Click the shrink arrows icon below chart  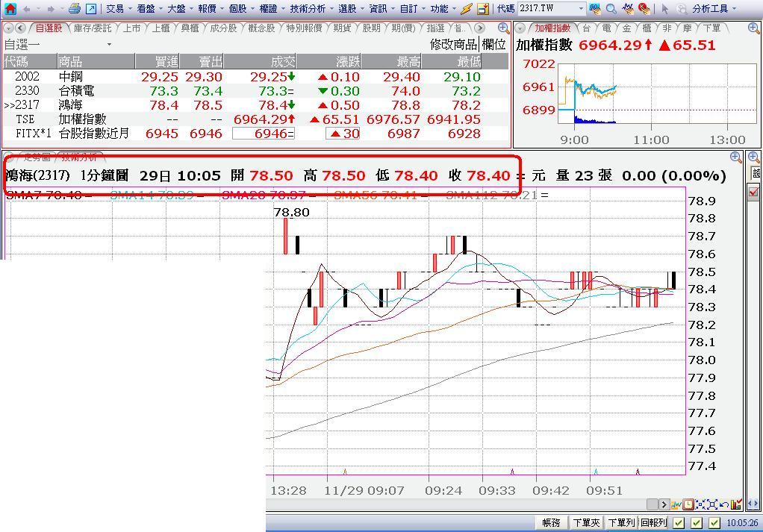(700, 504)
